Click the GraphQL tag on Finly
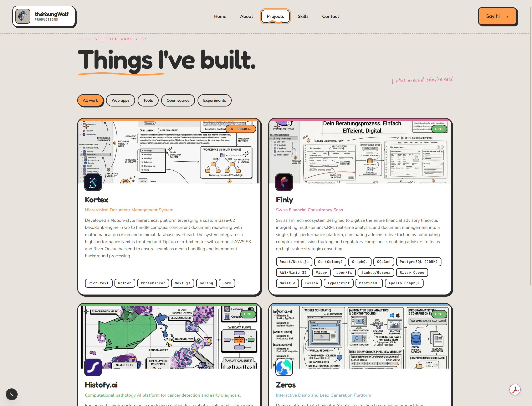532x406 pixels. point(360,262)
